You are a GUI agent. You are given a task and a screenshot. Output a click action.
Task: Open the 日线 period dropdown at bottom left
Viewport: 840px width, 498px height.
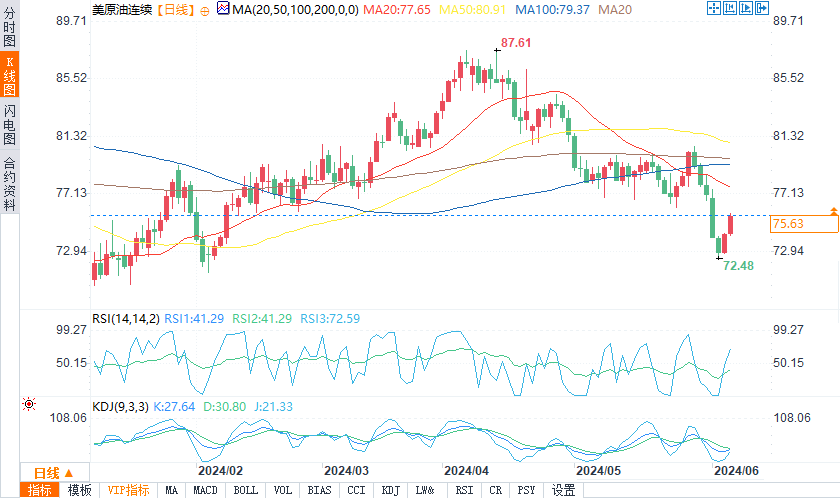54,473
